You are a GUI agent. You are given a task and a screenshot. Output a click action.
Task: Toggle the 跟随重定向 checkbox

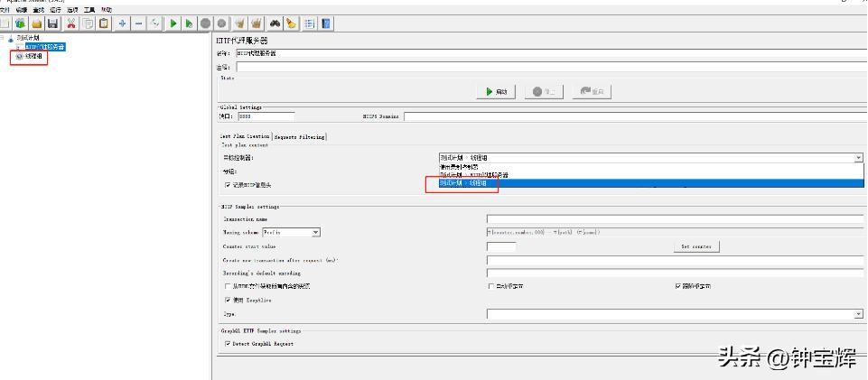[x=678, y=286]
